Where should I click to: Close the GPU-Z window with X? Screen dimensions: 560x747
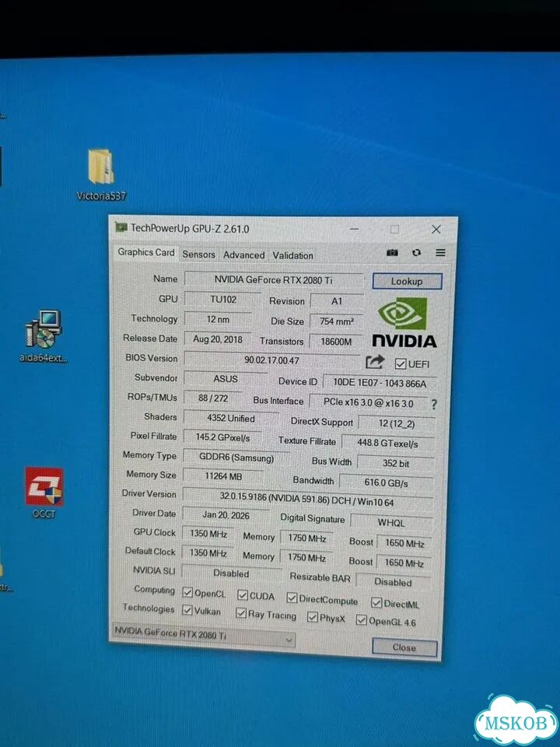coord(436,230)
